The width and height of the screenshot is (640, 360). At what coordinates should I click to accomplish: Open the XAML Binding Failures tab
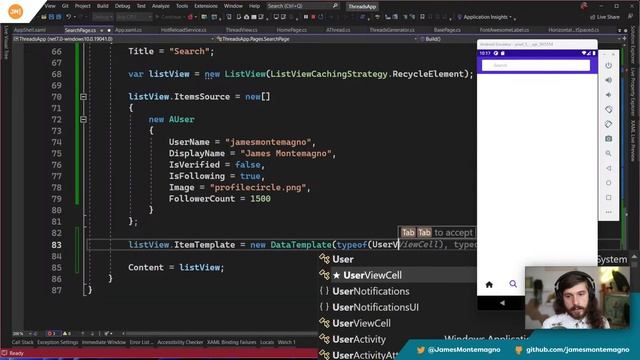coord(231,342)
